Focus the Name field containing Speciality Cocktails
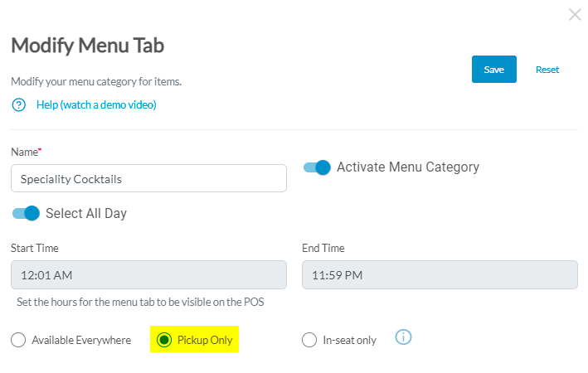Screen dimensions: 588x373 (x=148, y=178)
